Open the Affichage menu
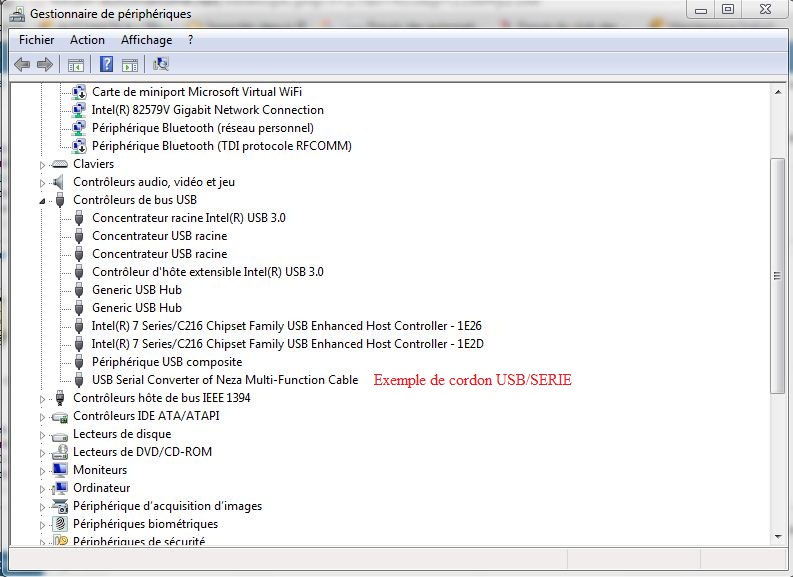 pyautogui.click(x=146, y=40)
